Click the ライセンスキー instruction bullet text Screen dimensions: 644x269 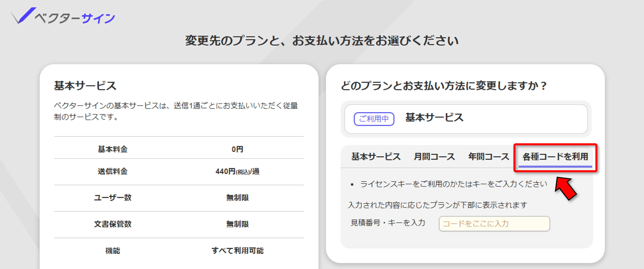click(453, 184)
